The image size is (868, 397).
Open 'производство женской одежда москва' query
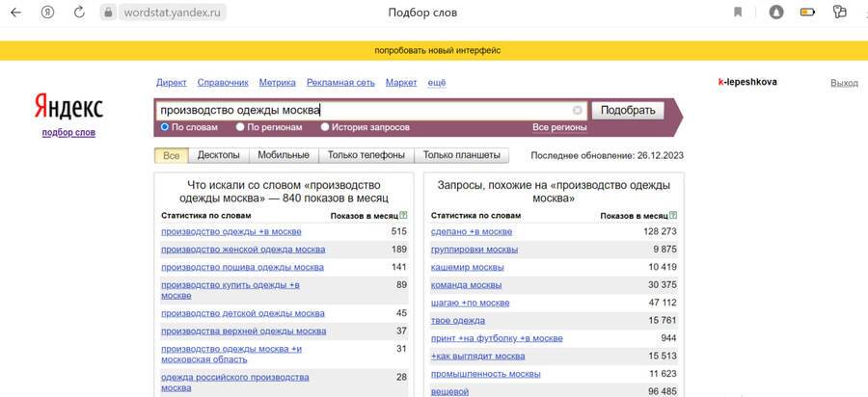click(x=243, y=250)
